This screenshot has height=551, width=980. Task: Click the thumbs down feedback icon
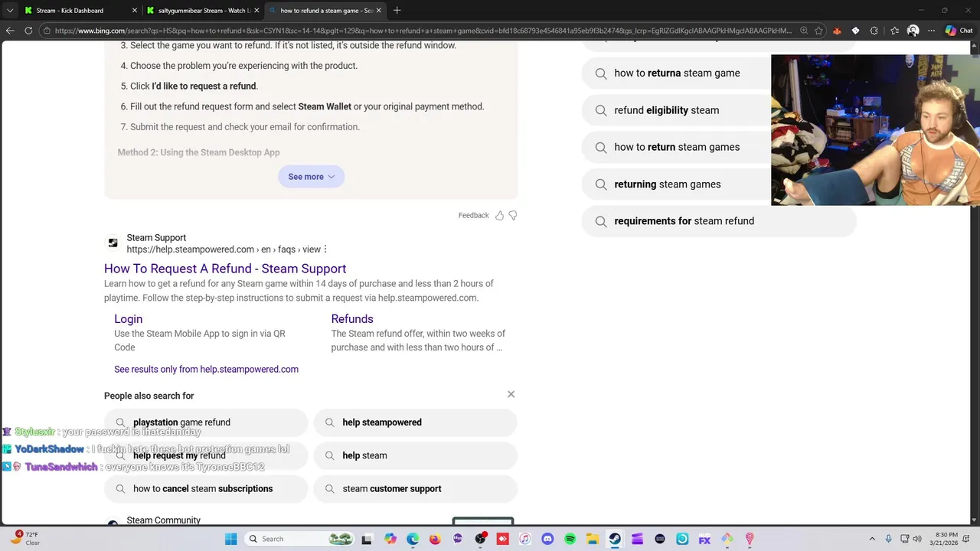pos(513,216)
